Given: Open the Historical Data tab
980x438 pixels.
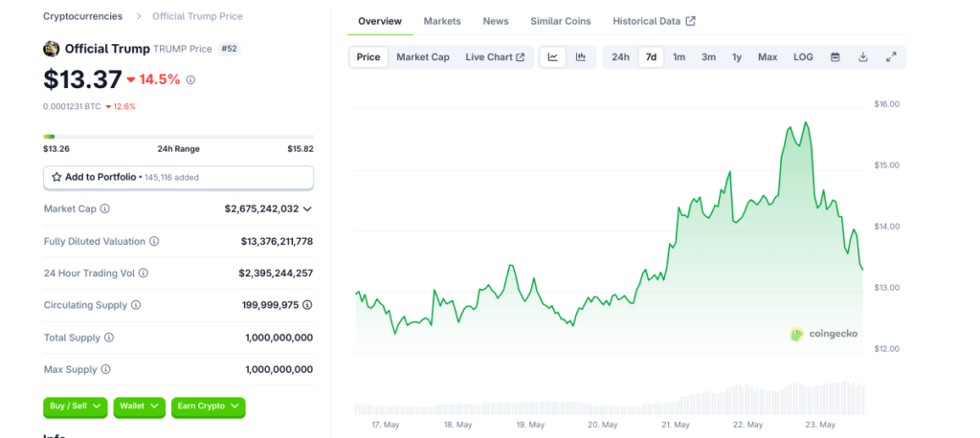Looking at the screenshot, I should (654, 21).
